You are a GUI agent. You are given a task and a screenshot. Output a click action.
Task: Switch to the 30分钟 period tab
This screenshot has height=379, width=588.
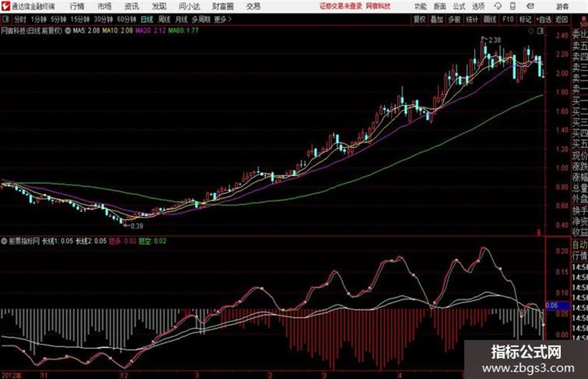pyautogui.click(x=103, y=19)
